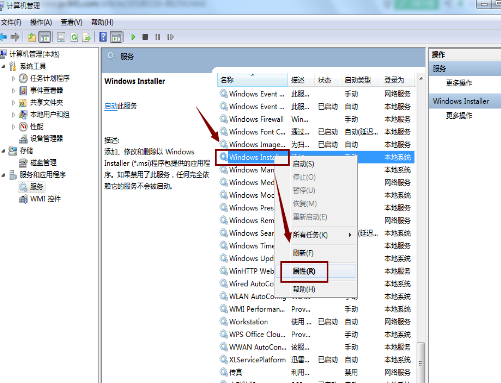Collapse the 服务和应用程序 tree node
The height and width of the screenshot is (383, 501).
pos(3,175)
